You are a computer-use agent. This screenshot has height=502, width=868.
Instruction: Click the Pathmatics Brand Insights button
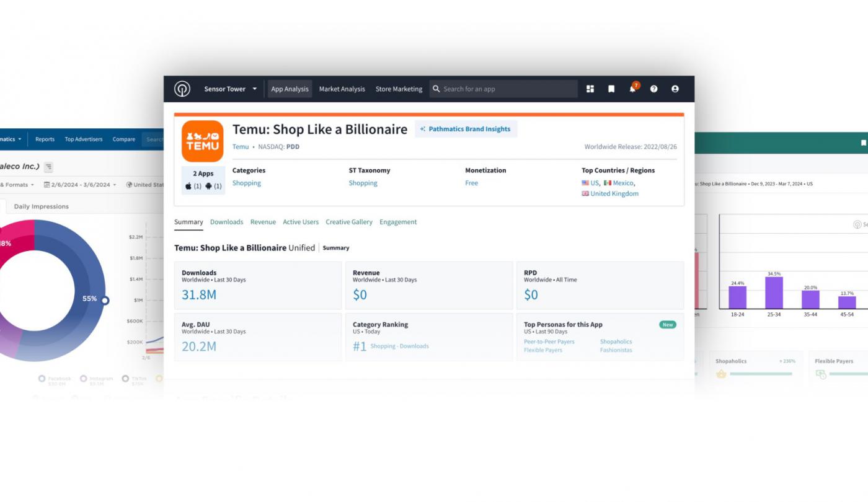click(466, 129)
